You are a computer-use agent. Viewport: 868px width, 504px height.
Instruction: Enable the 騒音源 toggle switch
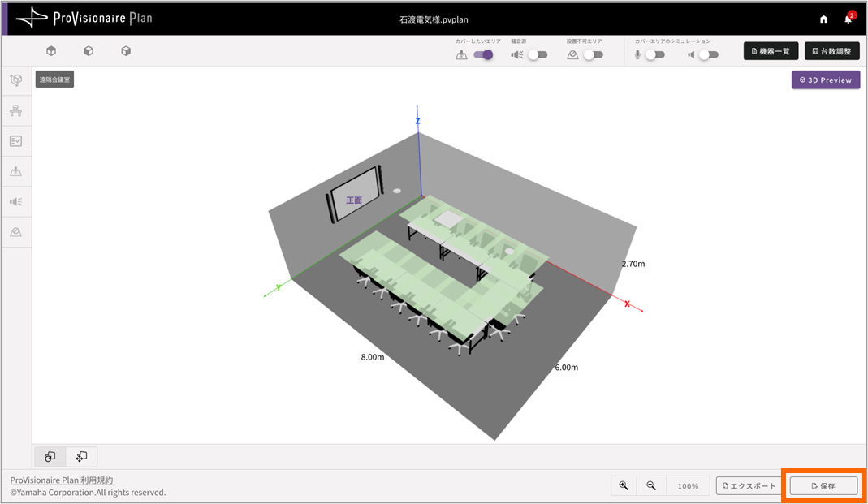537,55
